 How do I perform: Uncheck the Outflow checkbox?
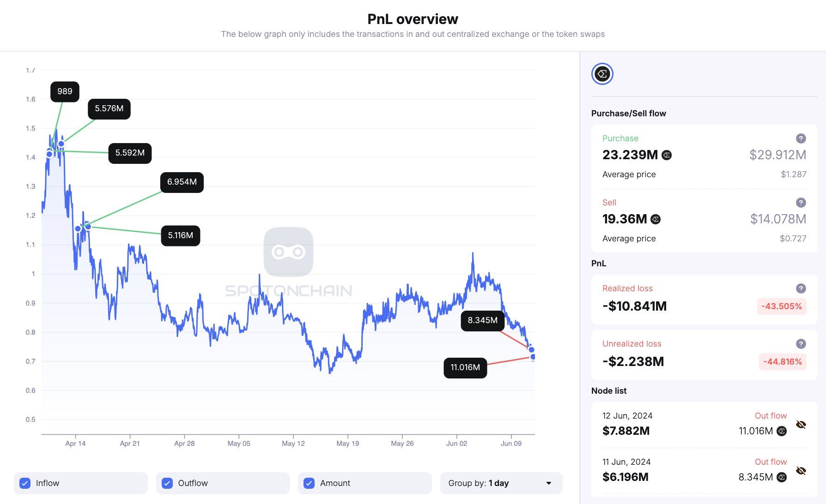click(167, 483)
